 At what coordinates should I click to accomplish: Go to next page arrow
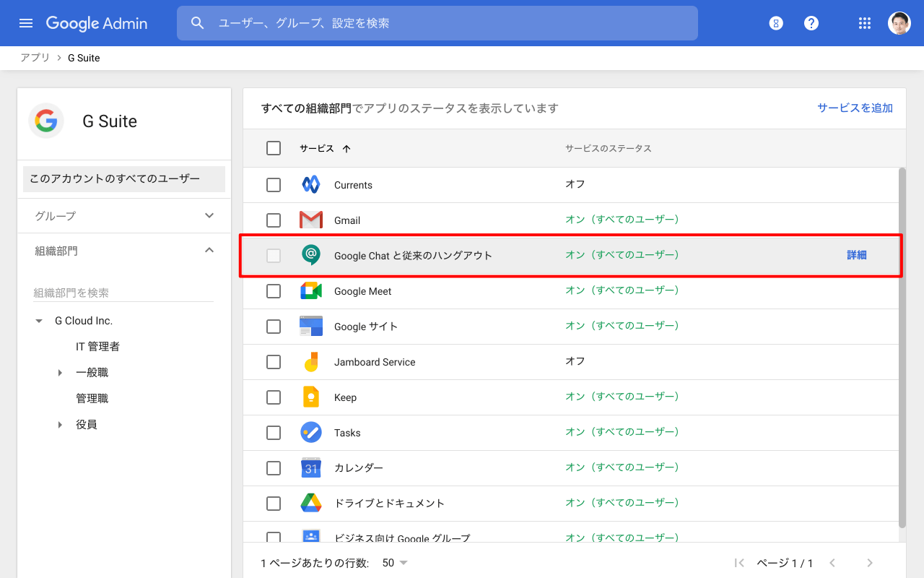click(x=870, y=563)
